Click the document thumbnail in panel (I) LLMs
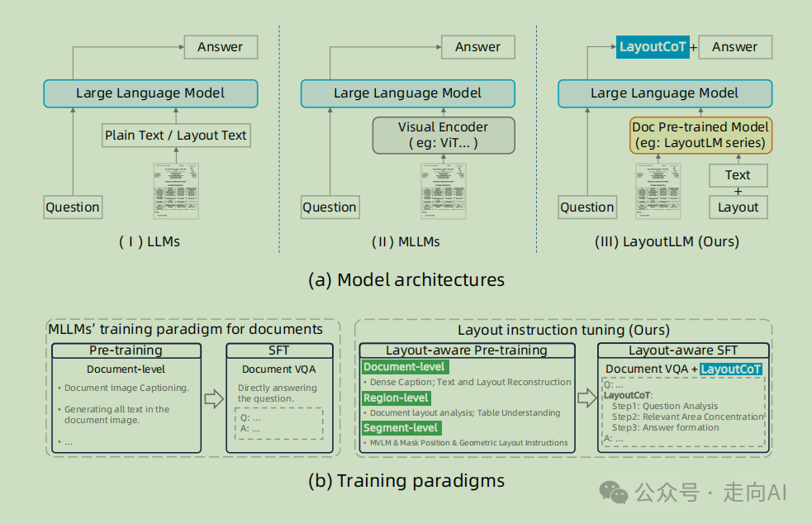This screenshot has height=524, width=812. click(175, 190)
